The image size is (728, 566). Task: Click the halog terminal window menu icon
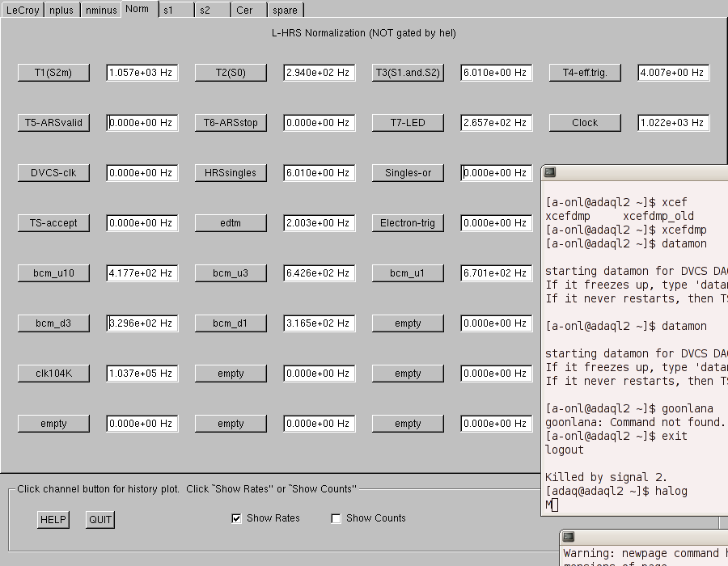(550, 172)
